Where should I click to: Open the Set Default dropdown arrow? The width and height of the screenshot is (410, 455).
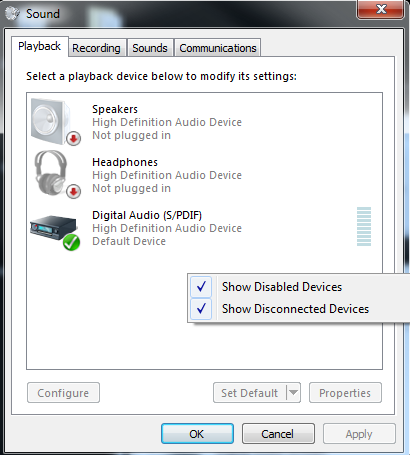[x=294, y=393]
